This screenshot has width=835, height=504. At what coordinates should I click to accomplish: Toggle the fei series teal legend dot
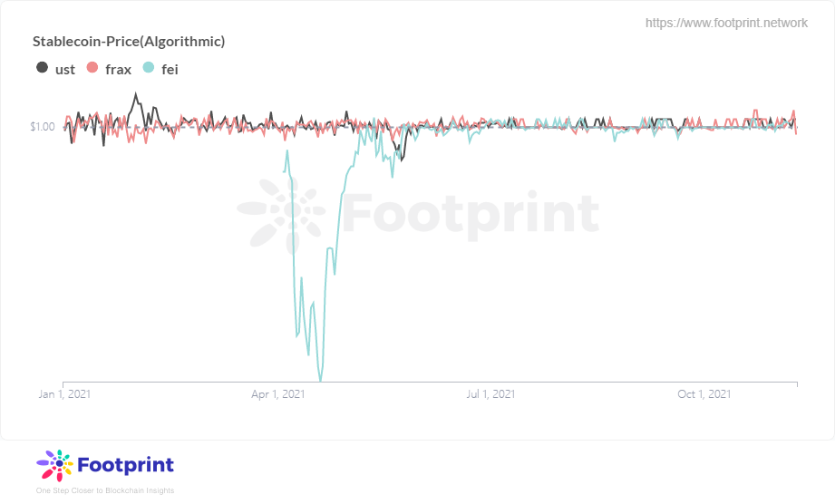pyautogui.click(x=149, y=68)
